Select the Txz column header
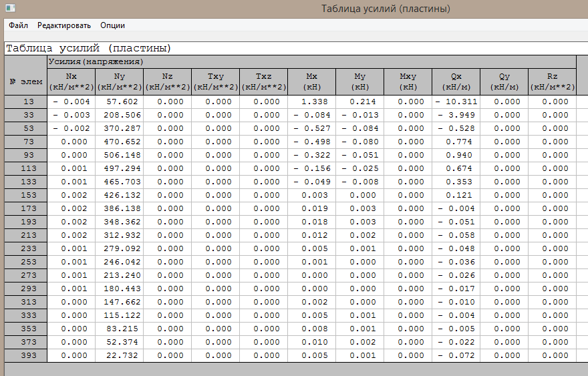Viewport: 588px width, 376px height. tap(264, 81)
